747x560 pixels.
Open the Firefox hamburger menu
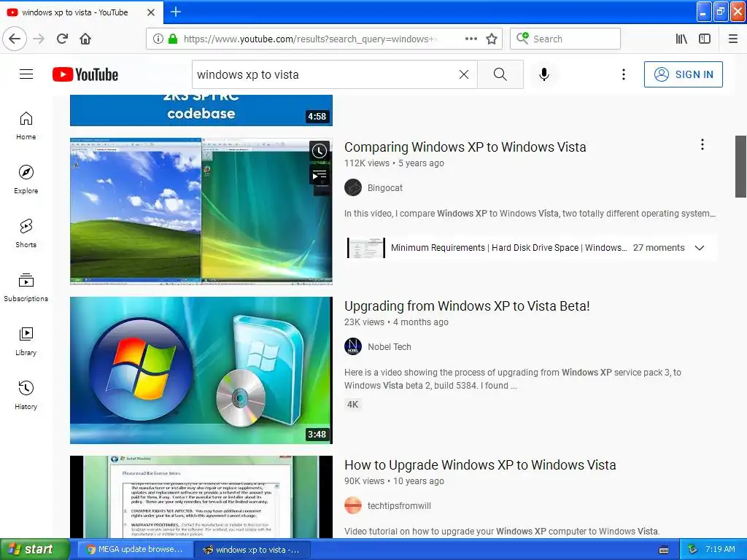pos(733,39)
